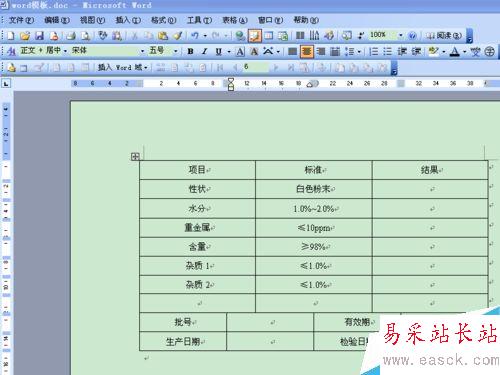Increase the paragraph indent

point(416,51)
